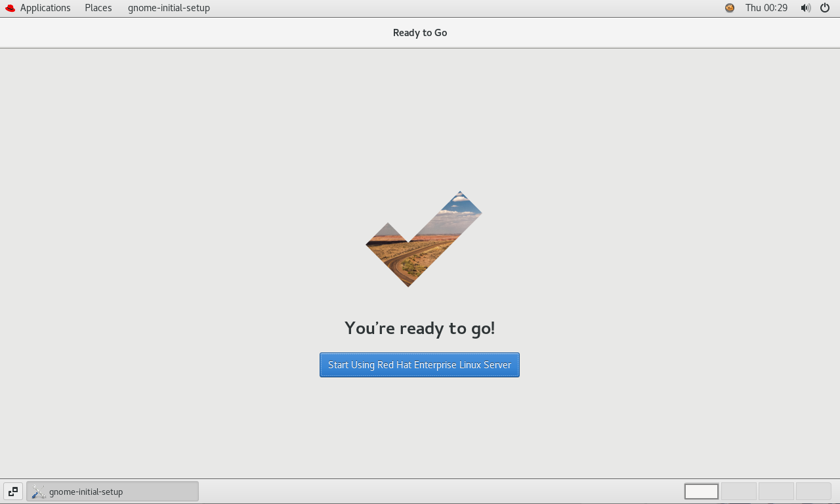Click the "Ready to Go" title text
This screenshot has width=840, height=504.
420,33
